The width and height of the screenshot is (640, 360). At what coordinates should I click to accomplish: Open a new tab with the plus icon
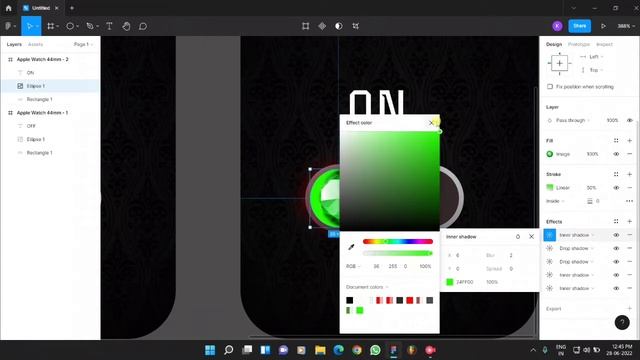[x=72, y=8]
